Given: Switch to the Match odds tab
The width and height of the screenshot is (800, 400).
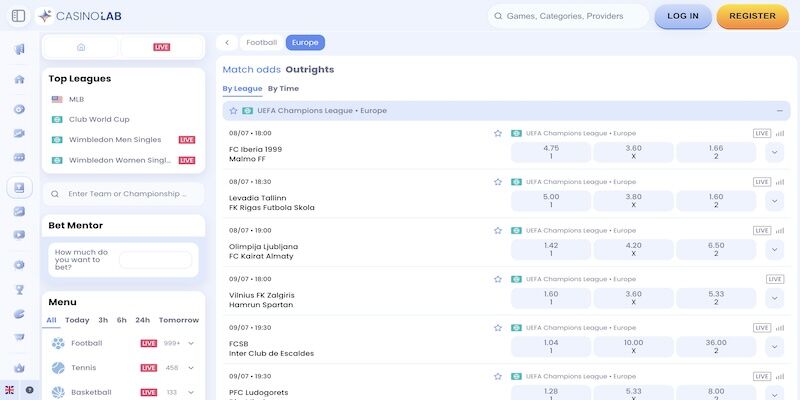Looking at the screenshot, I should [x=252, y=69].
